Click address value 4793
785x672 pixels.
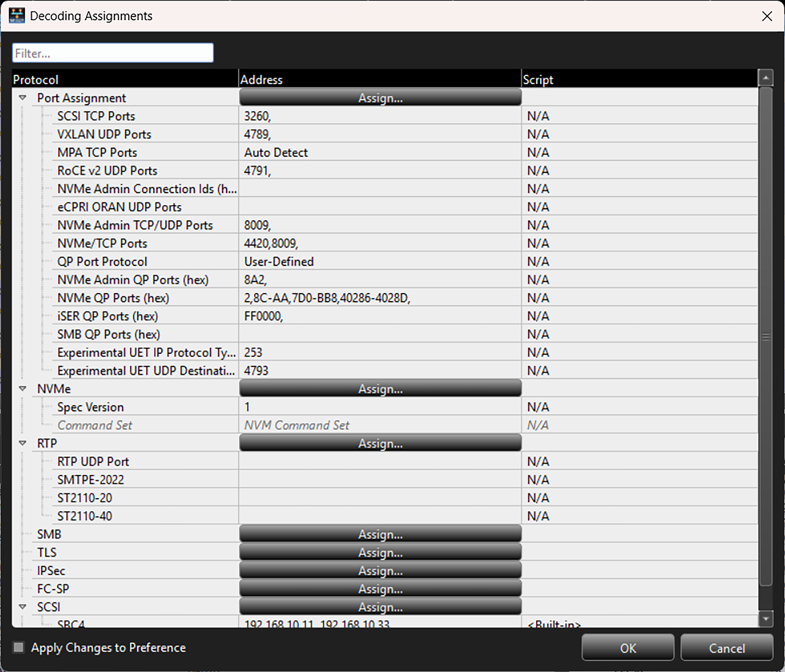point(256,370)
